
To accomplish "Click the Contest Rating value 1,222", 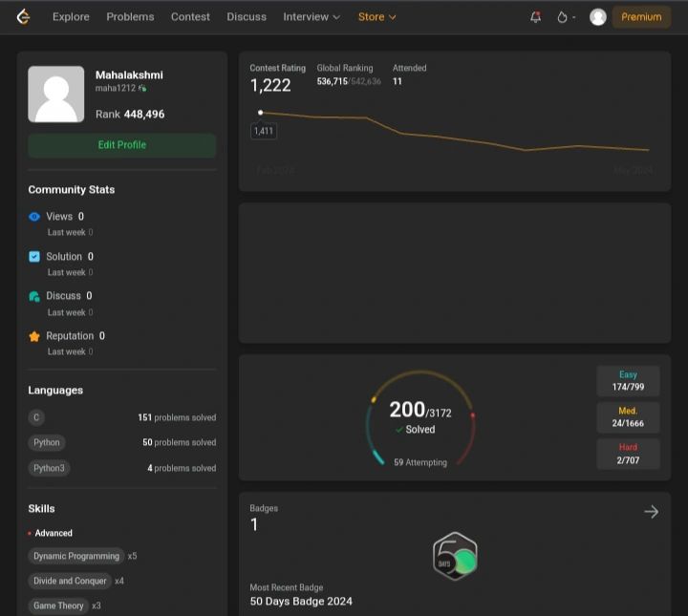I will coord(270,86).
